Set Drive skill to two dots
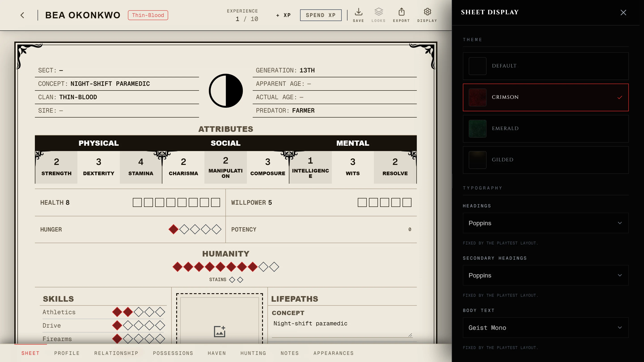 (x=128, y=325)
